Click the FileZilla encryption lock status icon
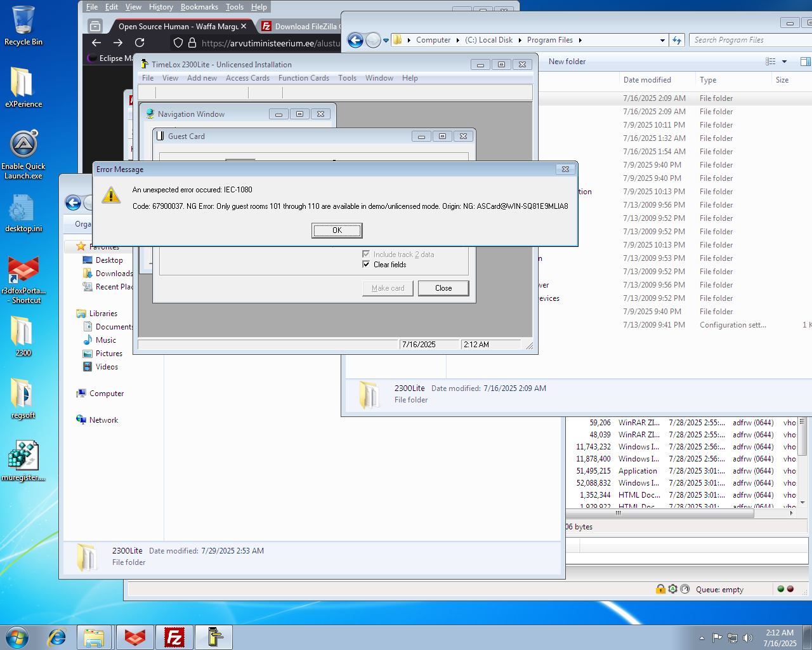 [x=660, y=589]
